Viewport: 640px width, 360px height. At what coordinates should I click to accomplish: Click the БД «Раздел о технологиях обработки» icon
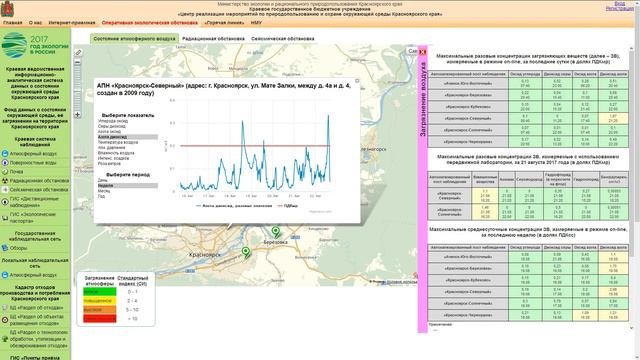[5, 339]
